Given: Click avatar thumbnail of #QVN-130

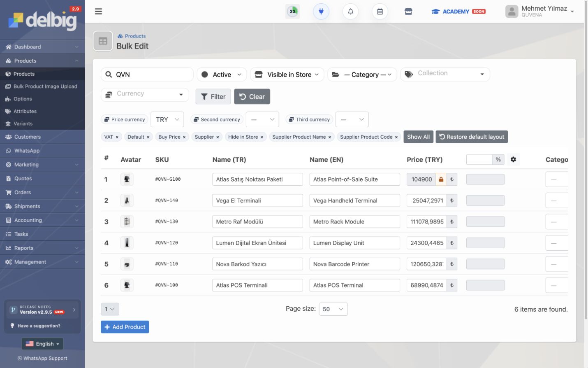Looking at the screenshot, I should point(127,221).
